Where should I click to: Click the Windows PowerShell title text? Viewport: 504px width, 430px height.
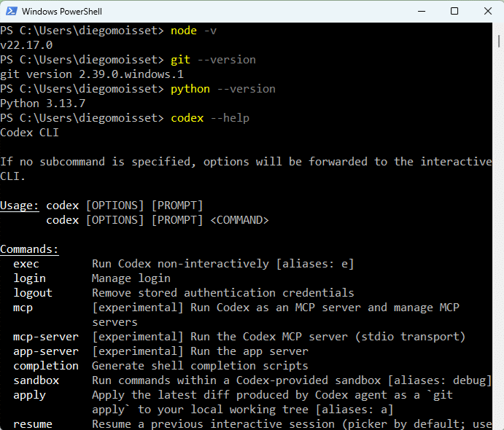coord(62,12)
